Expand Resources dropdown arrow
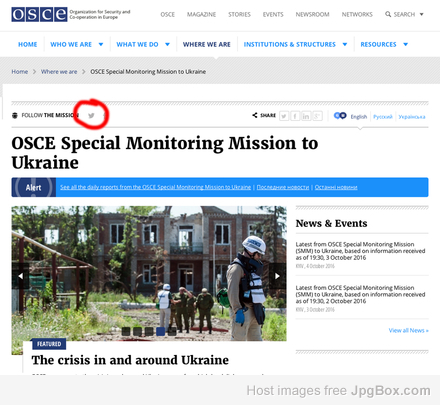This screenshot has width=440, height=405. (x=405, y=44)
